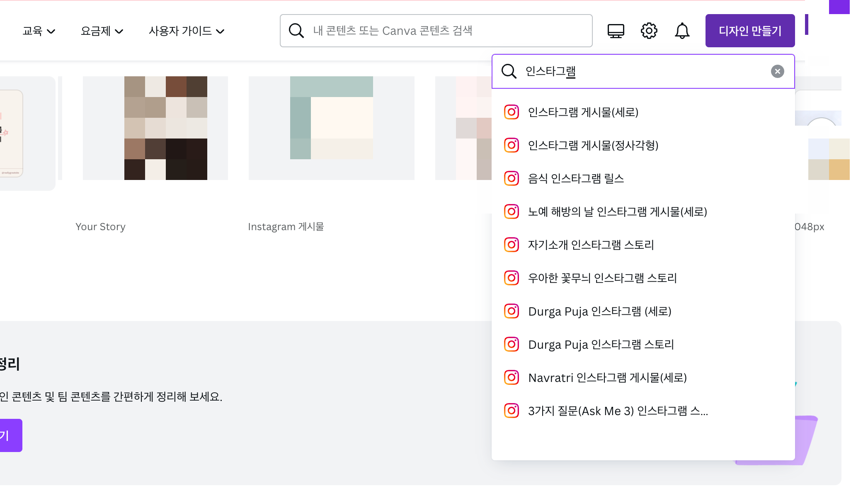Image resolution: width=868 pixels, height=491 pixels.
Task: Click Instagram icon next to 음식 인스타그램 릴스
Action: tap(511, 178)
